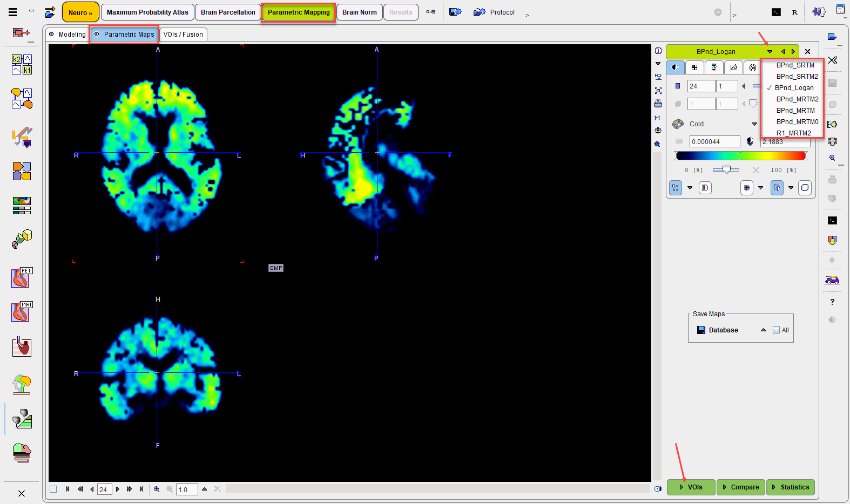Click the zoom-in magnifier in bottom bar
850x504 pixels.
coord(157,489)
